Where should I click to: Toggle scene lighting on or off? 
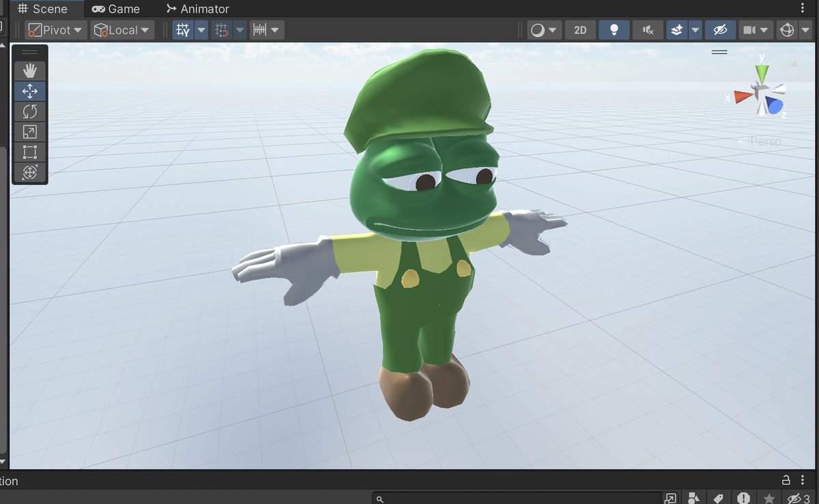614,29
